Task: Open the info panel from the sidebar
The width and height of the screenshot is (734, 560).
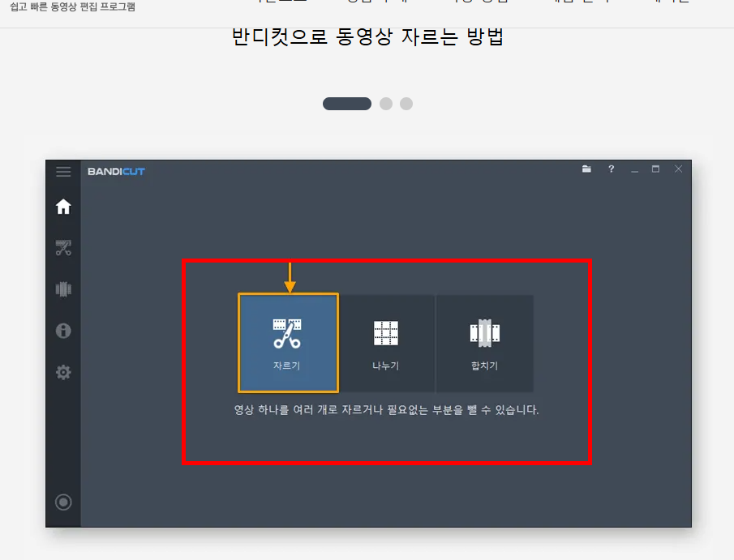Action: [63, 331]
